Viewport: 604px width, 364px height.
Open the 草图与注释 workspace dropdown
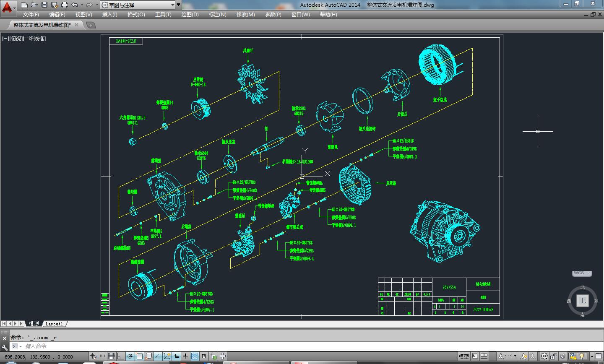(138, 5)
